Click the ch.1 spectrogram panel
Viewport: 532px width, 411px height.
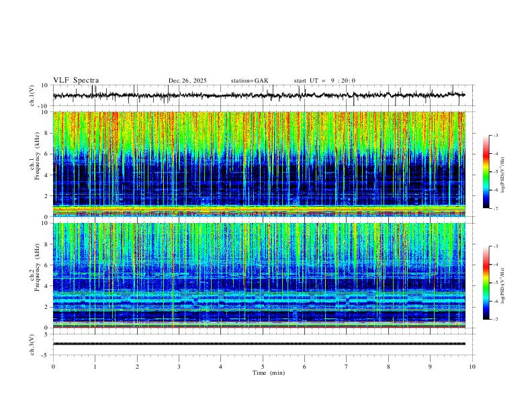pyautogui.click(x=259, y=164)
